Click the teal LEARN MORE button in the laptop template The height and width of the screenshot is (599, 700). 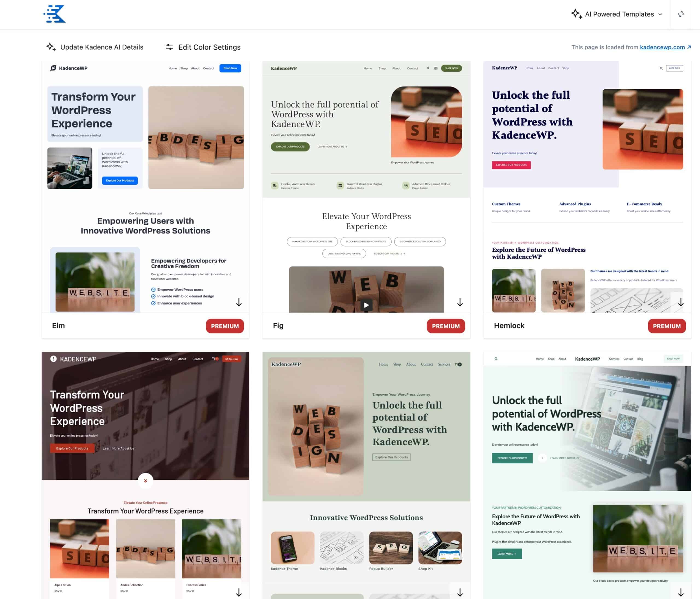[507, 554]
